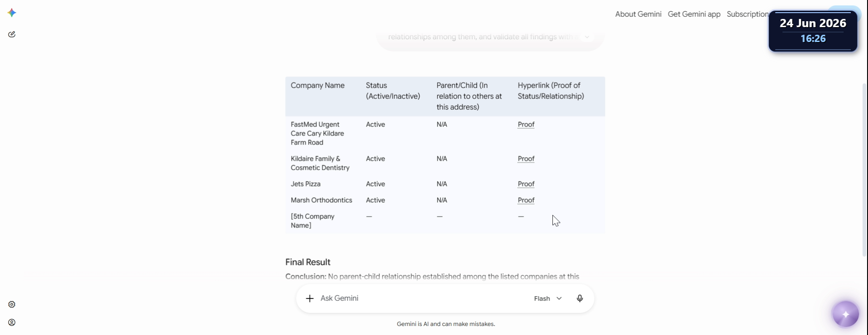Click the purple sparkle floating button
This screenshot has width=868, height=335.
[x=845, y=314]
